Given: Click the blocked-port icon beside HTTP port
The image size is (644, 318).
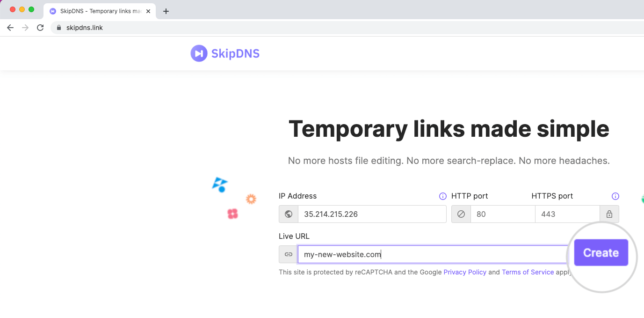Looking at the screenshot, I should coord(461,214).
